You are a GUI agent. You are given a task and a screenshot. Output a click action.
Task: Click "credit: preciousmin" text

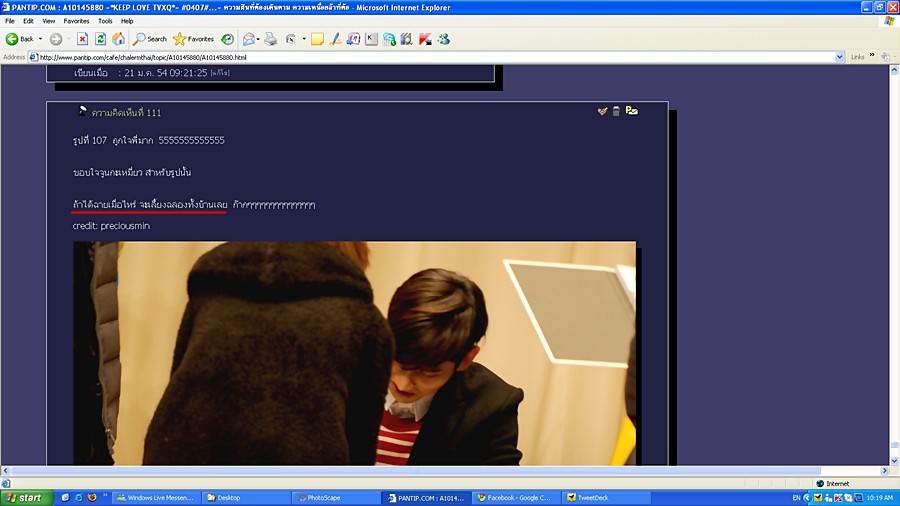pos(111,226)
